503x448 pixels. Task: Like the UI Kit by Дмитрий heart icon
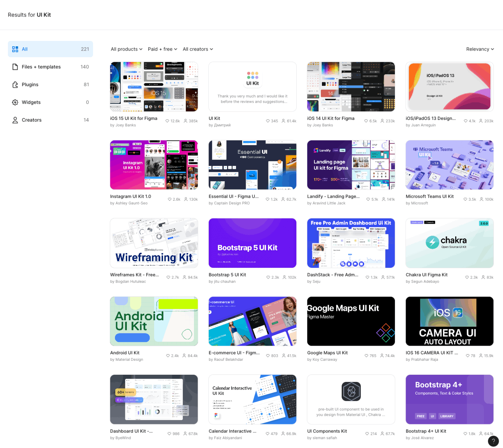coord(268,121)
